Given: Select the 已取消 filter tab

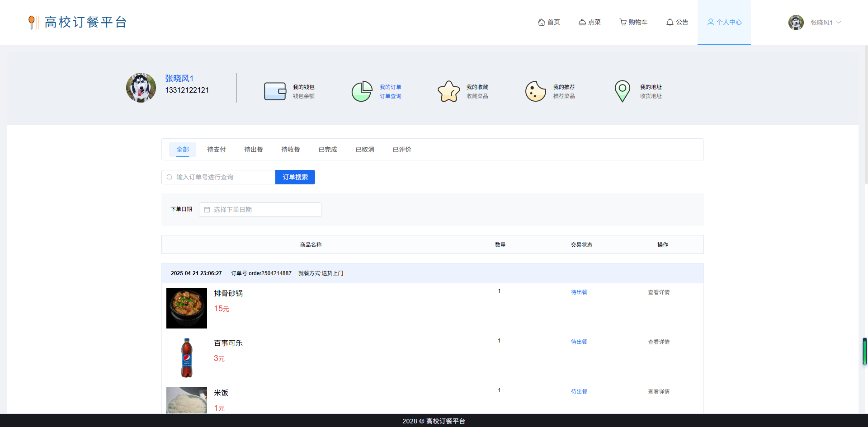Looking at the screenshot, I should tap(364, 150).
